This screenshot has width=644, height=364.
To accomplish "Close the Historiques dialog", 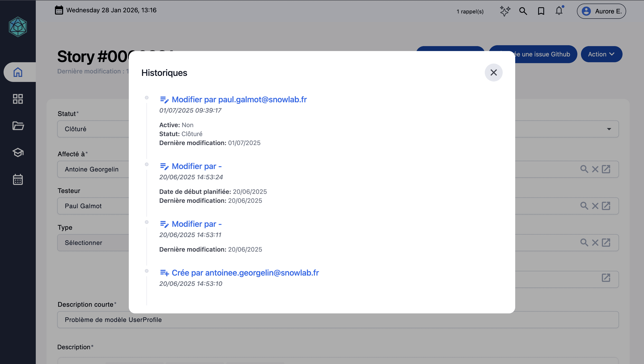I will point(493,73).
